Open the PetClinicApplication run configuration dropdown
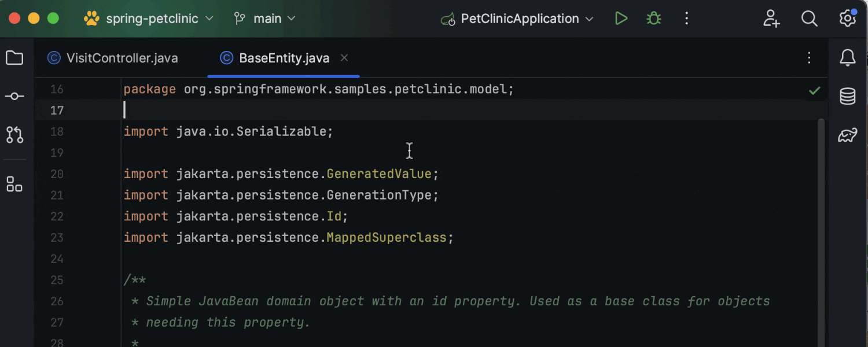Screen dimensions: 868x347 tap(517, 18)
